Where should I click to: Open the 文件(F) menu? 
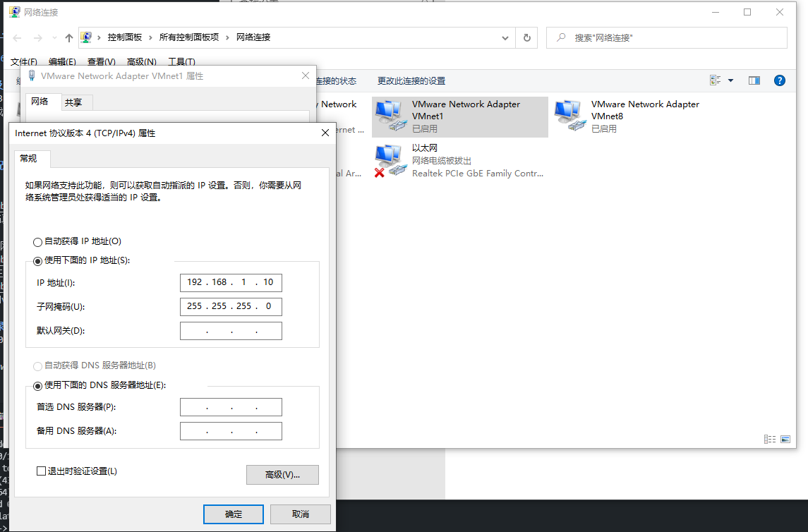click(24, 62)
